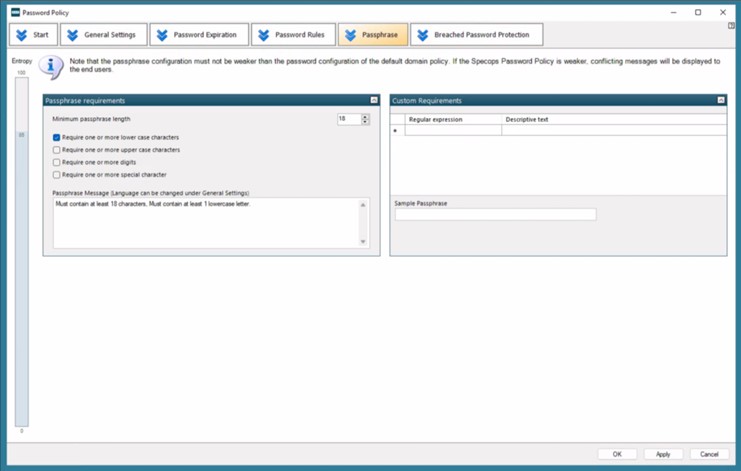This screenshot has width=741, height=471.
Task: Click the help icon at top right
Action: 732,26
